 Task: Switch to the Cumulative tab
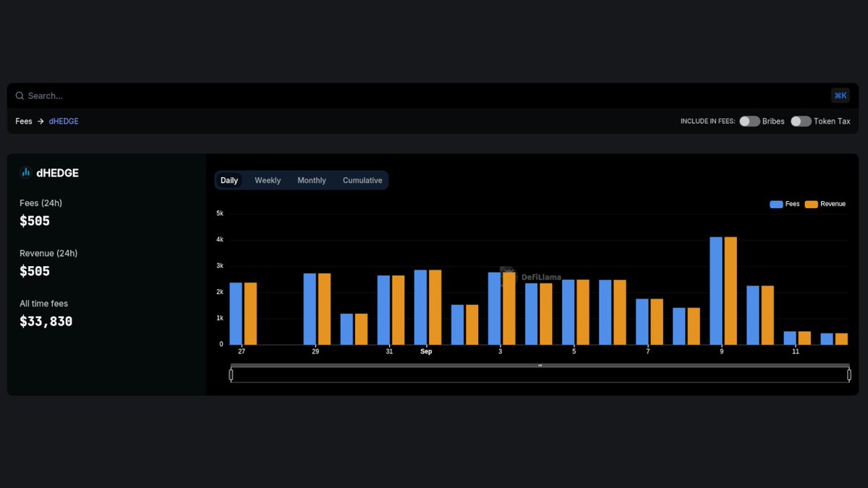coord(362,181)
